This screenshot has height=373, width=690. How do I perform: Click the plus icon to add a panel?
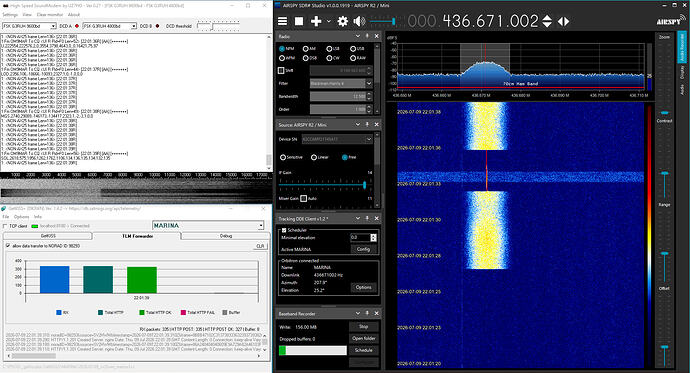pyautogui.click(x=316, y=21)
